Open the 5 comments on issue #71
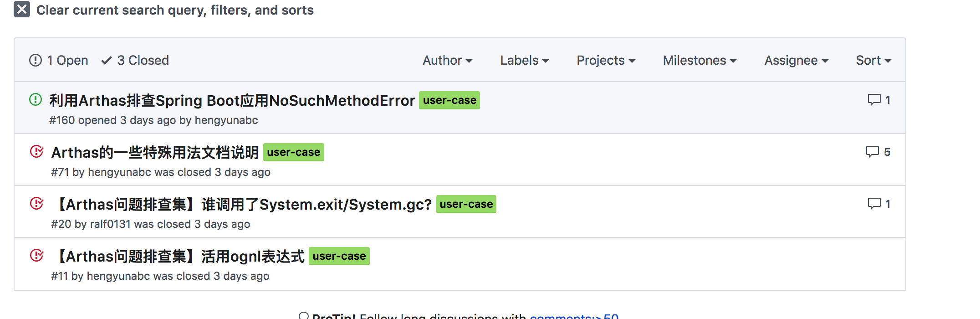This screenshot has height=319, width=980. [878, 152]
